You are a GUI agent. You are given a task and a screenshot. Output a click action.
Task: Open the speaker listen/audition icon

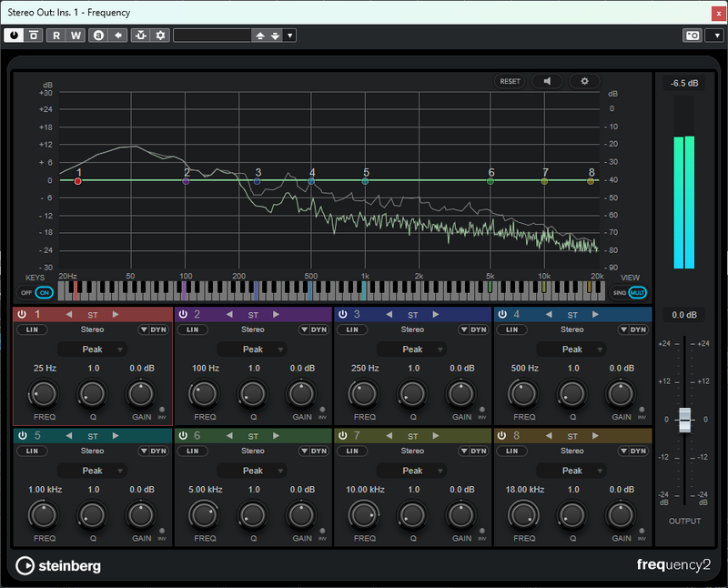548,81
